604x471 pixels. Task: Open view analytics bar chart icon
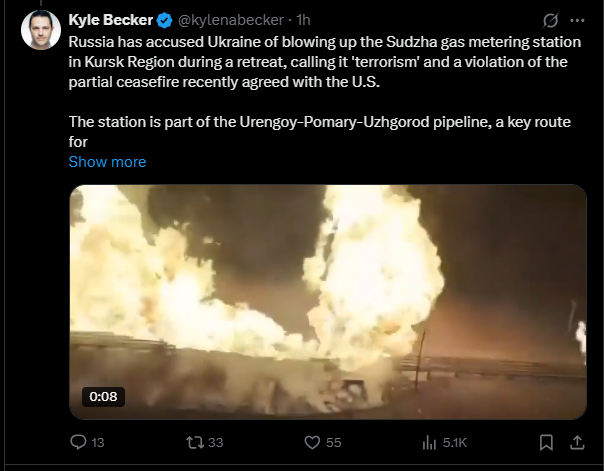point(429,442)
